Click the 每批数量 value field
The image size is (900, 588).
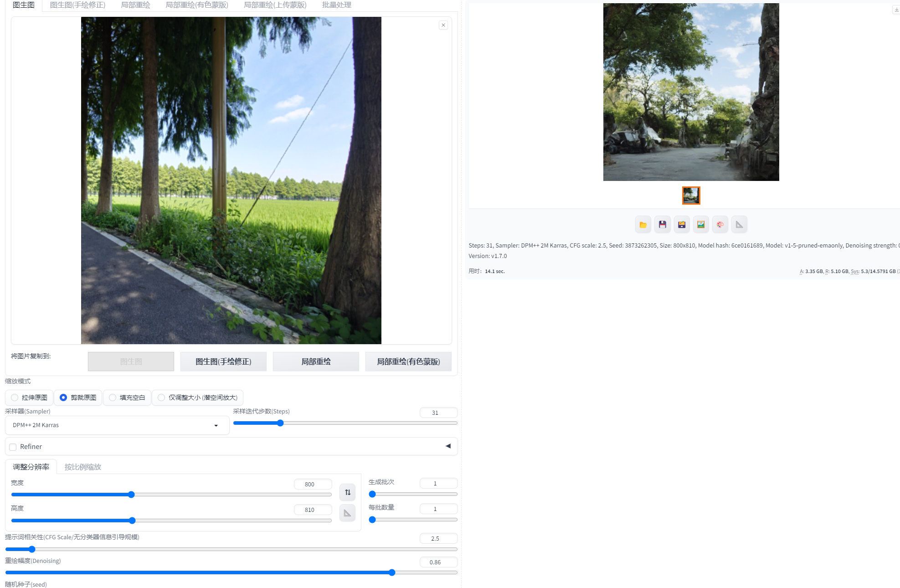(438, 509)
